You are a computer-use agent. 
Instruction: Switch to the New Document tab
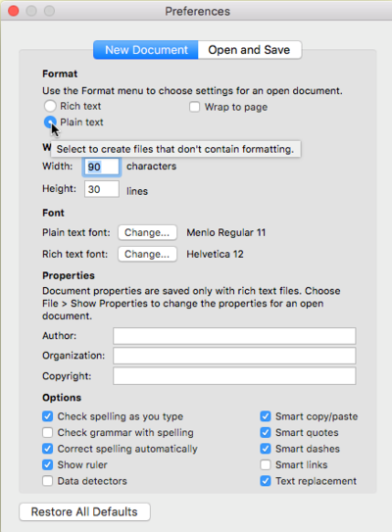[146, 50]
